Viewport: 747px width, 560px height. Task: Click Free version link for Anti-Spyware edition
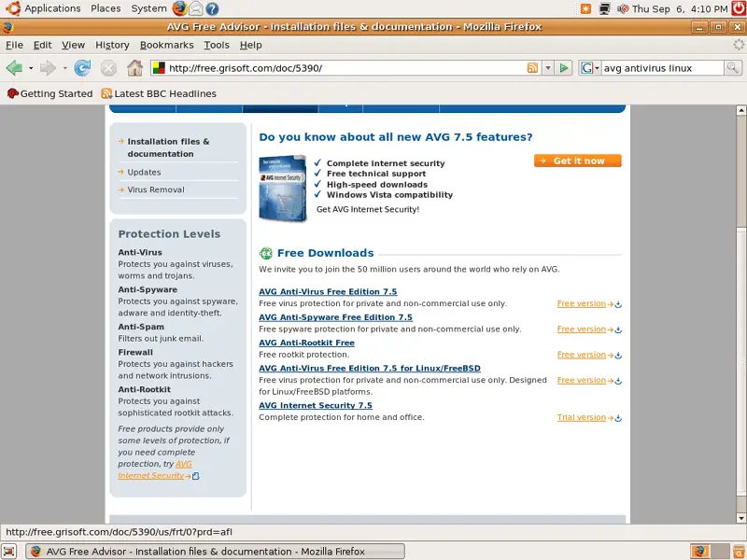click(x=581, y=329)
